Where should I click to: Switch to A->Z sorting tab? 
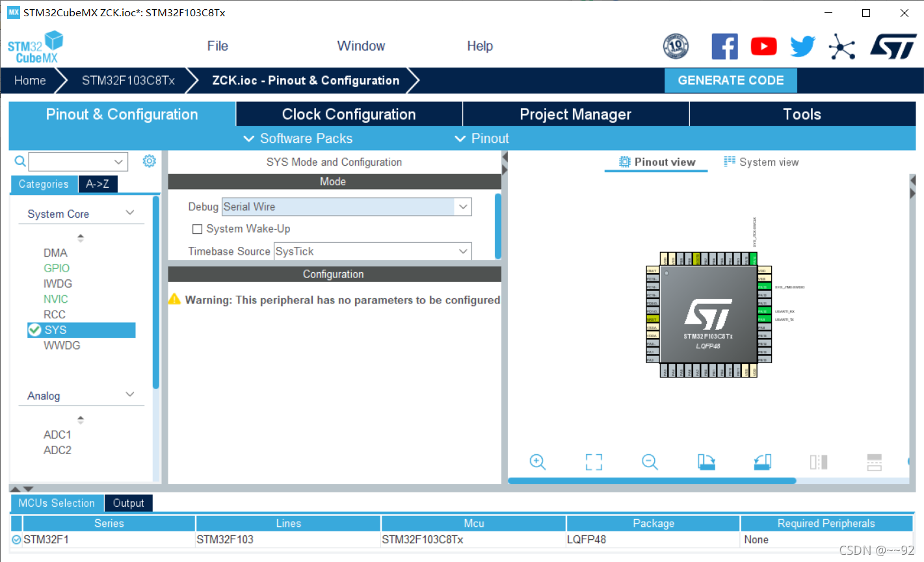click(x=98, y=184)
